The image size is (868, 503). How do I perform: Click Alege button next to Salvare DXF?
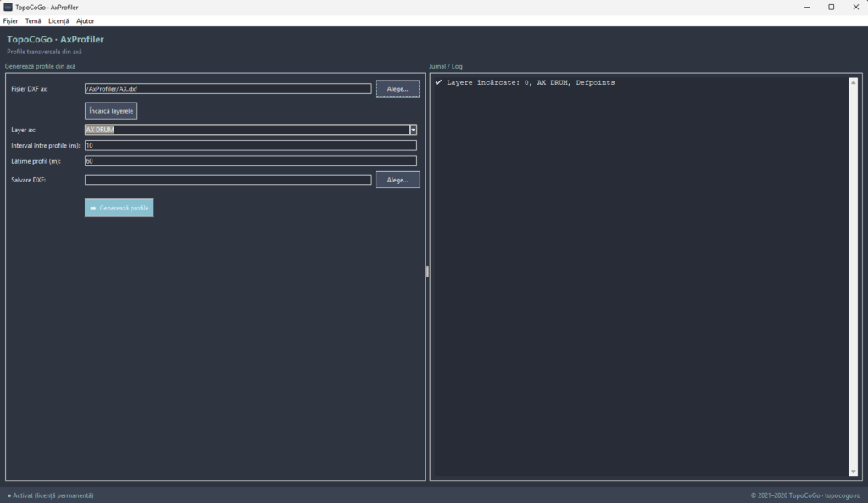coord(398,180)
